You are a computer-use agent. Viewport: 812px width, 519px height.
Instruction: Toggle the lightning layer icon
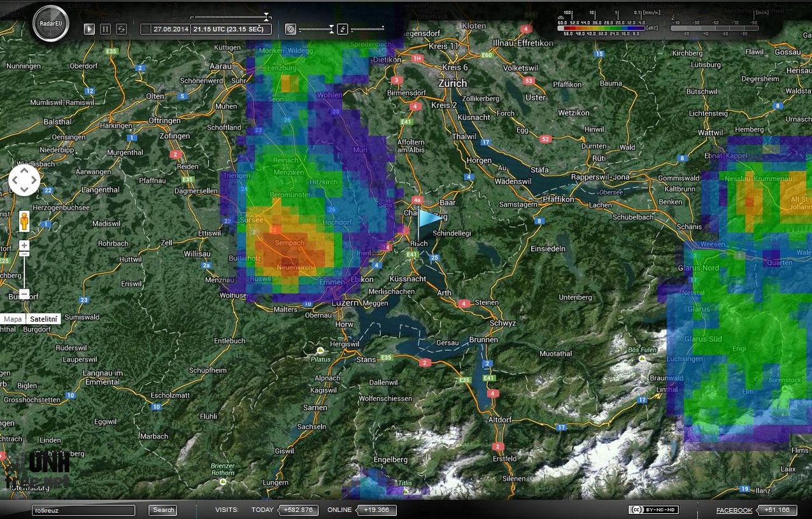click(x=343, y=29)
